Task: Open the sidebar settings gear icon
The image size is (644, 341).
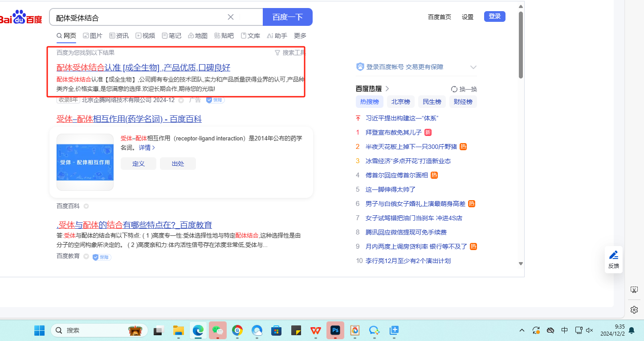Action: [634, 309]
